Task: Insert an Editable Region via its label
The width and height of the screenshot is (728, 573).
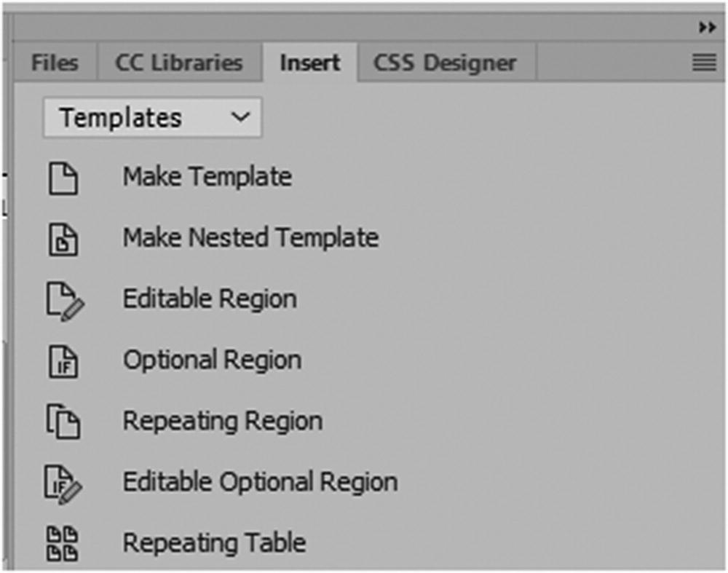Action: pyautogui.click(x=210, y=299)
